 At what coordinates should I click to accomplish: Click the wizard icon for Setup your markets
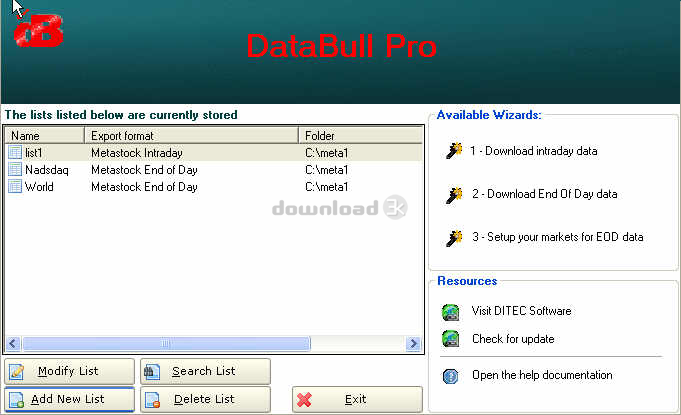point(454,237)
